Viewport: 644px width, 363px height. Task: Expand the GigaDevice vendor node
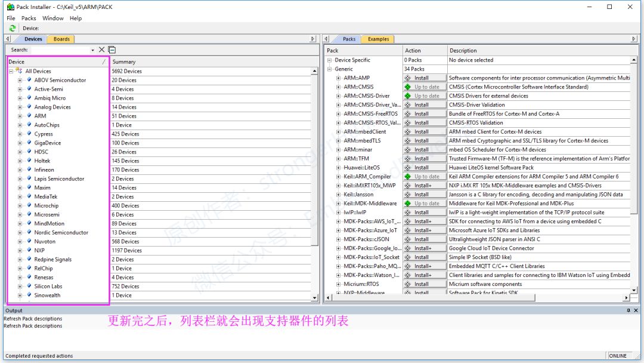[20, 143]
